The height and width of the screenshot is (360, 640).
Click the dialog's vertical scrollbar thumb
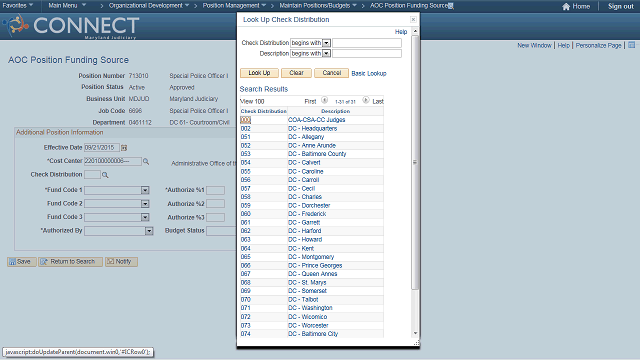(x=415, y=162)
